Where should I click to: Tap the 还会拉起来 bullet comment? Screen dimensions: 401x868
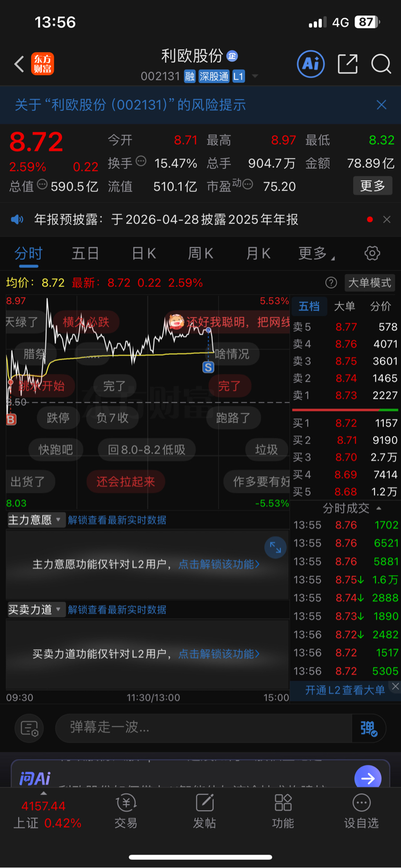(x=126, y=481)
